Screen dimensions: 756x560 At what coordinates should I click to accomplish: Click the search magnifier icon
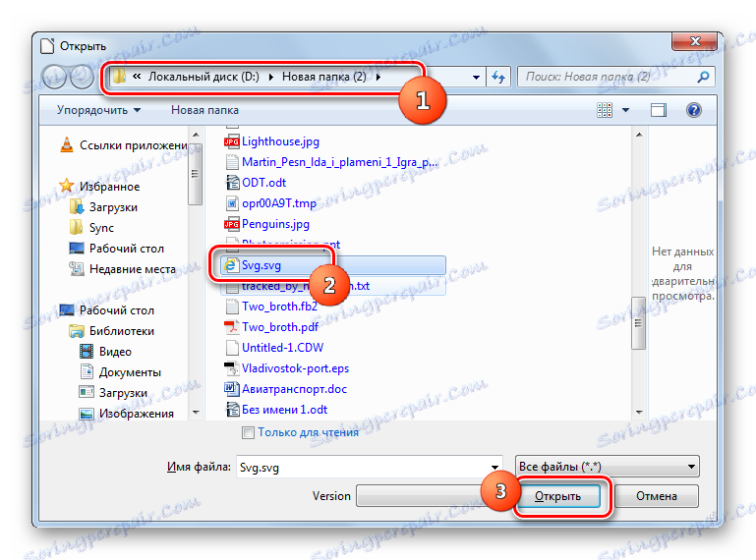point(704,77)
